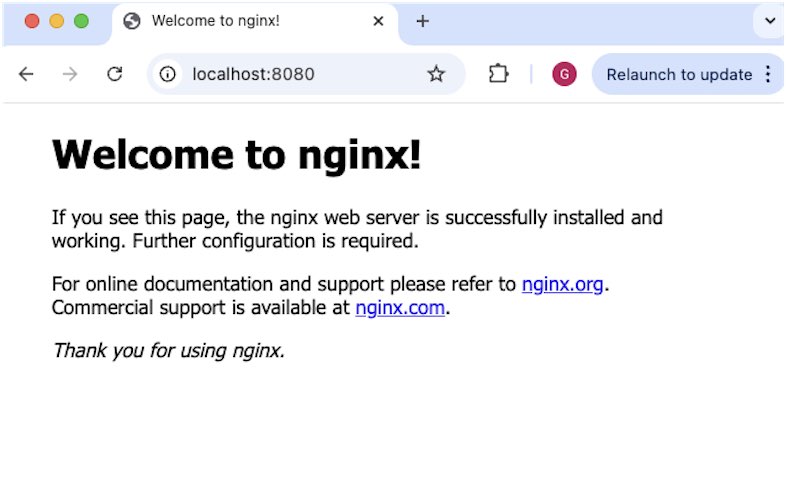View site information icon in address bar

pyautogui.click(x=167, y=75)
